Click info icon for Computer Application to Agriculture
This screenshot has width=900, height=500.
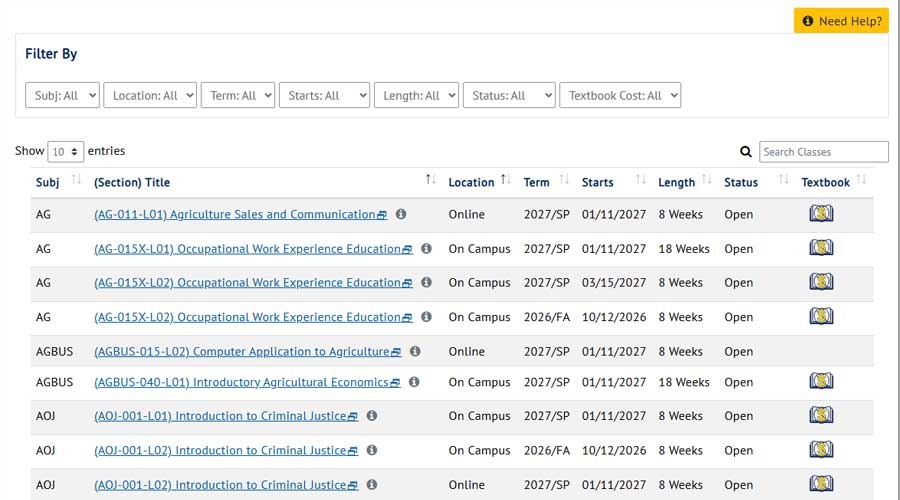coord(415,351)
